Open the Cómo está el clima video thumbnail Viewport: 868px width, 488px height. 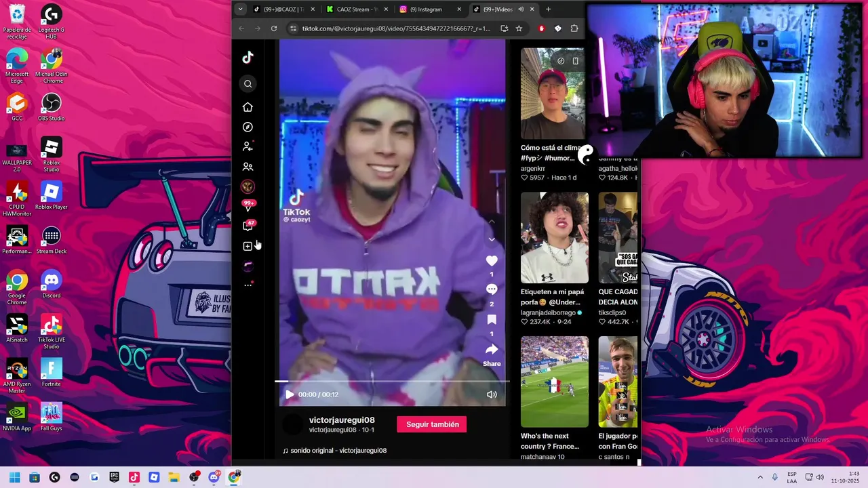(553, 94)
